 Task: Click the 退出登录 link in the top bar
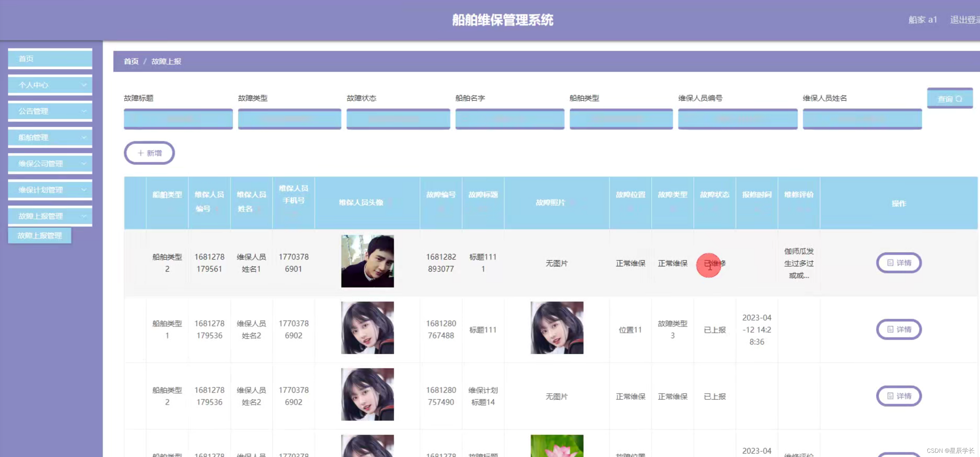[964, 20]
